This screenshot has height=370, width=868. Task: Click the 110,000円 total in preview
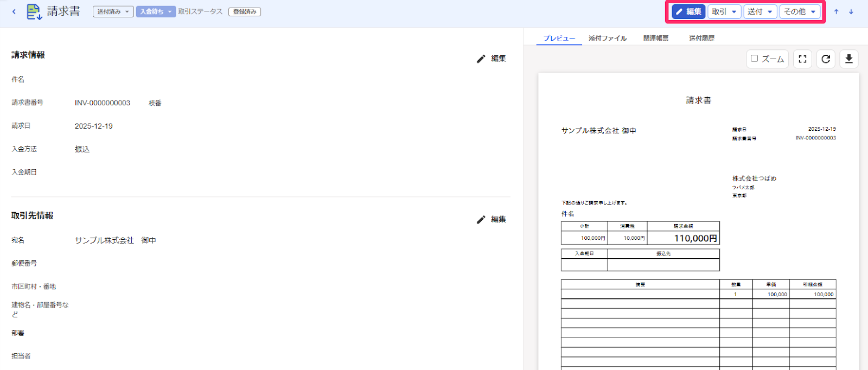tap(695, 238)
